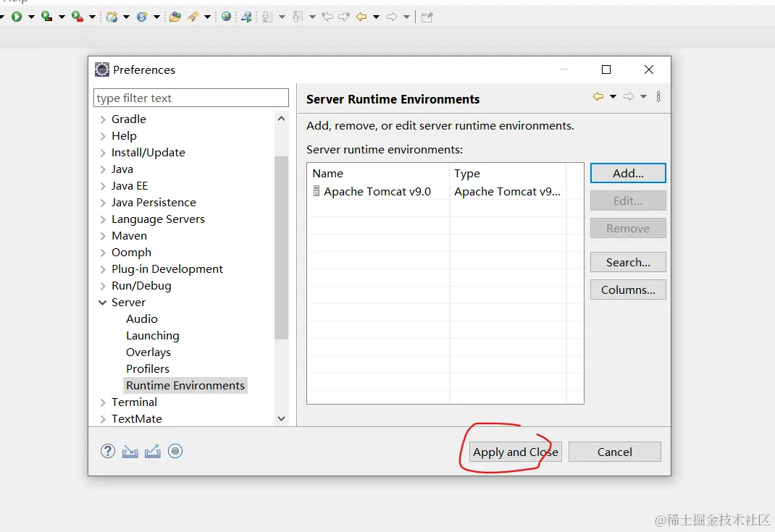Image resolution: width=775 pixels, height=532 pixels.
Task: Open the Preferences view menu dots
Action: tap(658, 96)
